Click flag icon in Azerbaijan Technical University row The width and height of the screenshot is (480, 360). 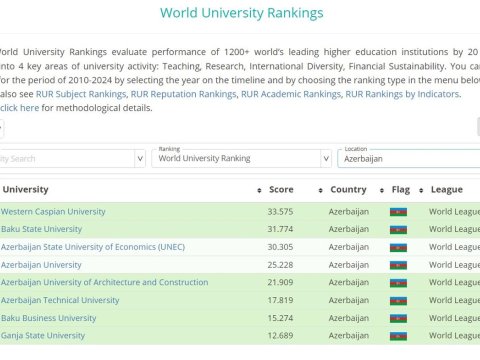[x=398, y=301]
